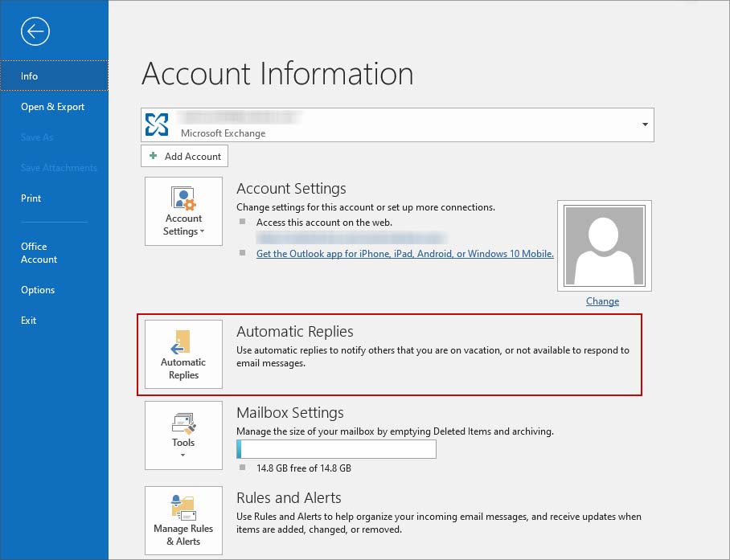Click the mailbox size progress bar
The image size is (730, 560).
[336, 449]
